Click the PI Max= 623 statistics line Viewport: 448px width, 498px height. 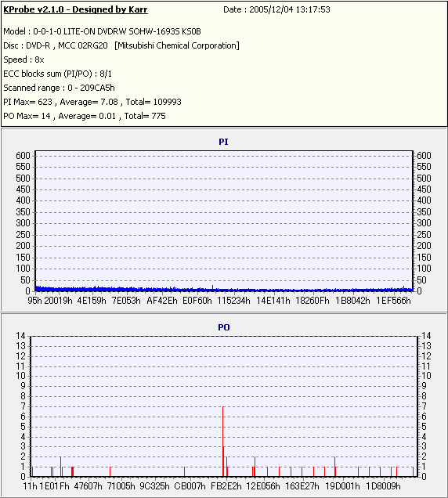(92, 102)
